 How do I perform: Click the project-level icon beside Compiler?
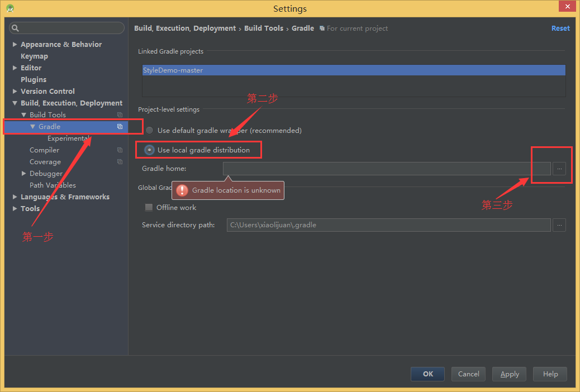(120, 150)
